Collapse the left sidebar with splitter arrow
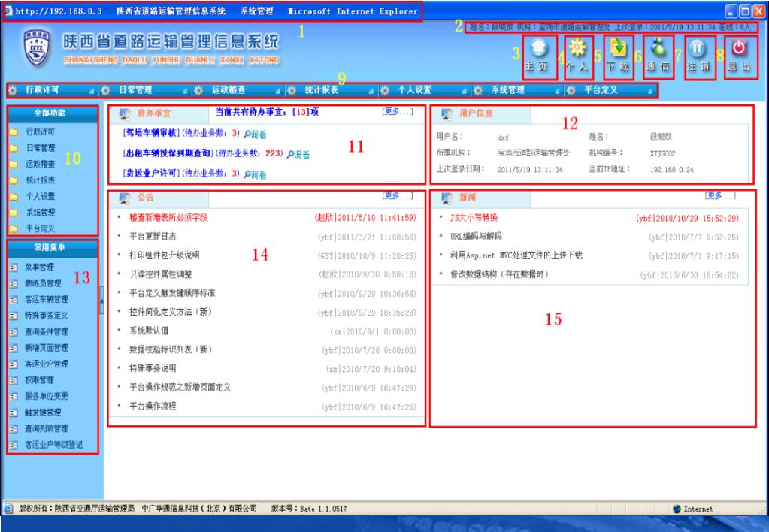 pyautogui.click(x=101, y=300)
